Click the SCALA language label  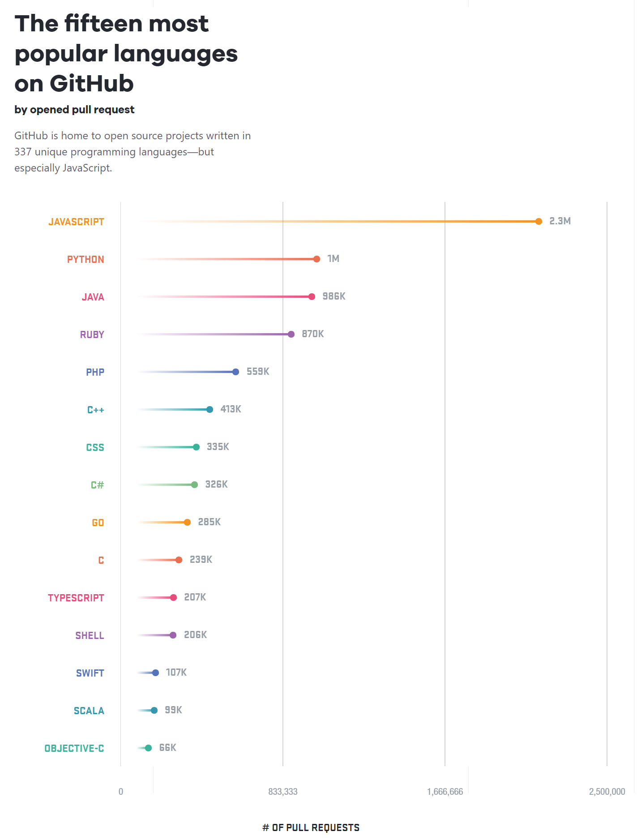pos(89,711)
